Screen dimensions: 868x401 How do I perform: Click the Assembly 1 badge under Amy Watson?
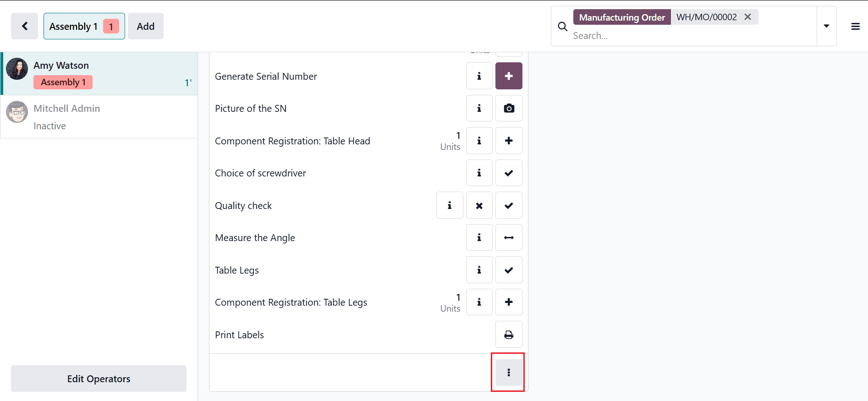tap(63, 82)
